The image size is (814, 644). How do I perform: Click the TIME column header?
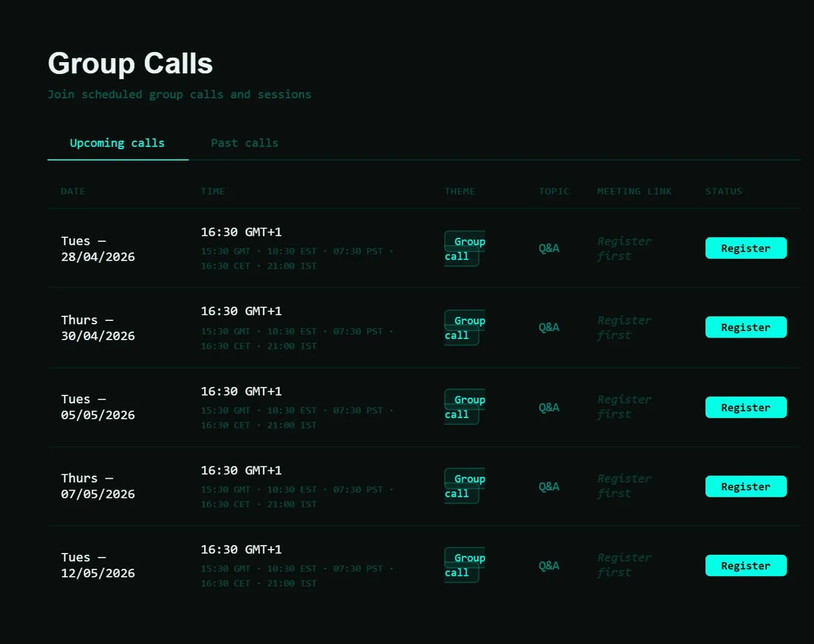click(213, 192)
